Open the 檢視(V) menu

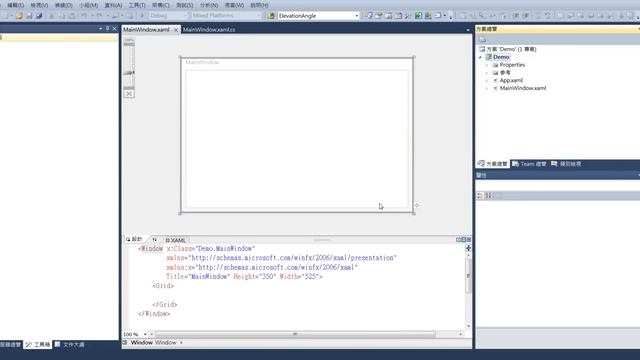pyautogui.click(x=39, y=5)
